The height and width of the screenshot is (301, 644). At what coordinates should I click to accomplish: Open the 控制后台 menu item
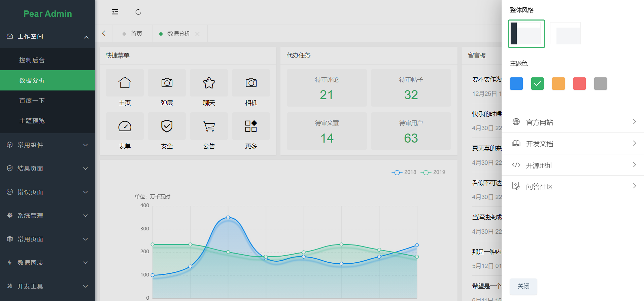(x=47, y=60)
